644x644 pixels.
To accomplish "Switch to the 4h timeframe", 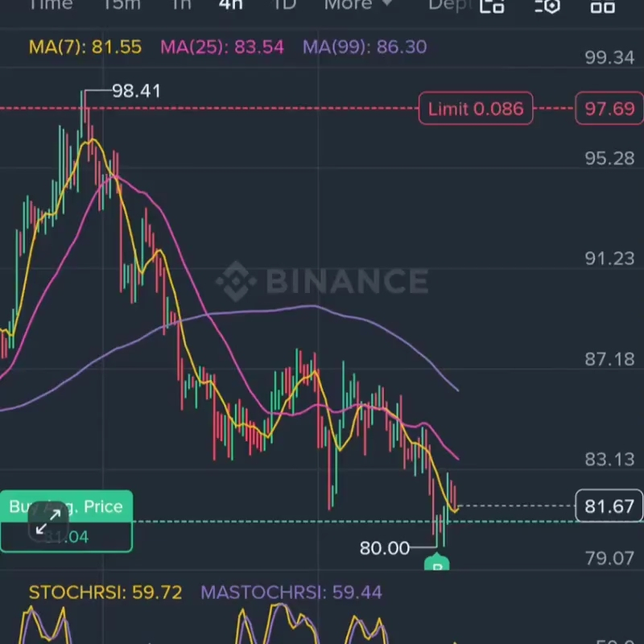I will 231,5.
